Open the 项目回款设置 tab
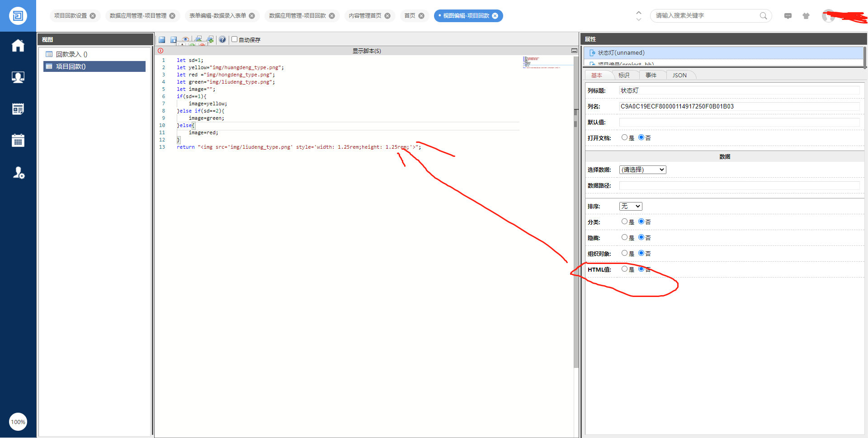 click(71, 16)
